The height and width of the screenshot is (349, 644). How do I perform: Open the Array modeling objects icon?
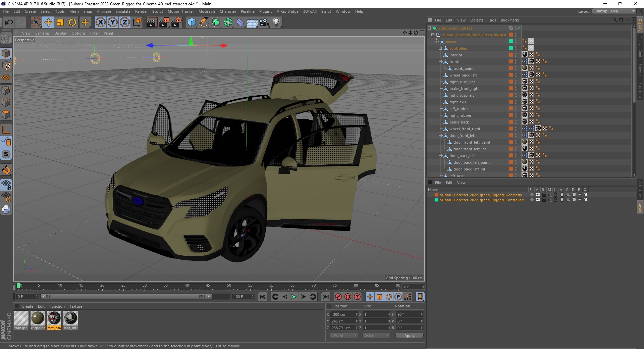(x=228, y=22)
